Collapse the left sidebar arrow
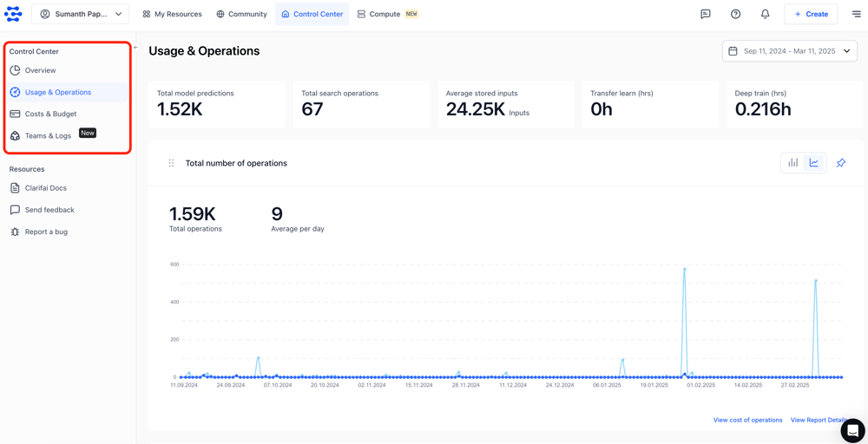This screenshot has height=444, width=868. point(135,48)
